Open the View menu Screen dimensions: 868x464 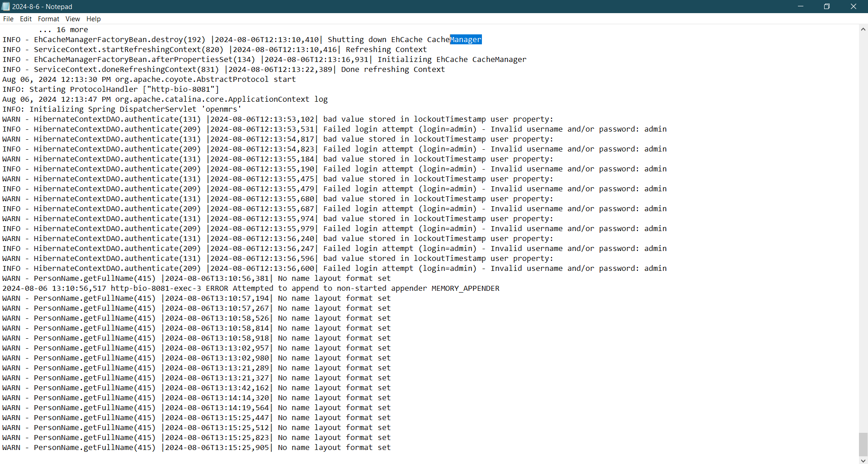tap(72, 19)
